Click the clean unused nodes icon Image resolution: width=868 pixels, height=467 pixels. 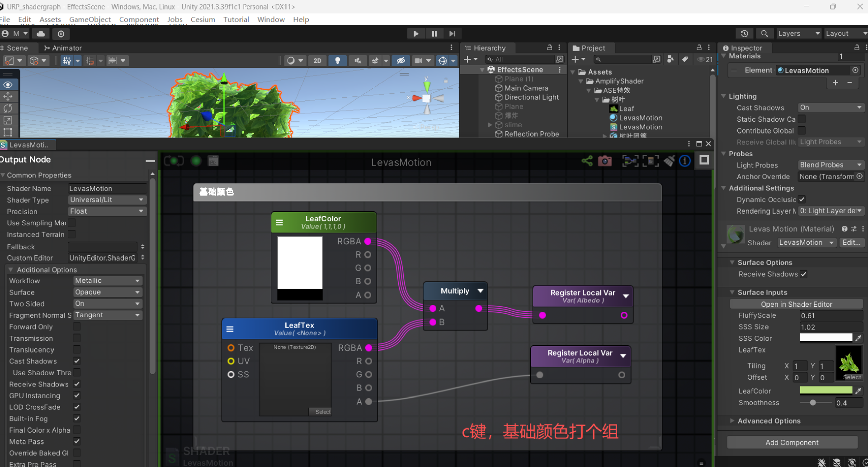(x=670, y=161)
